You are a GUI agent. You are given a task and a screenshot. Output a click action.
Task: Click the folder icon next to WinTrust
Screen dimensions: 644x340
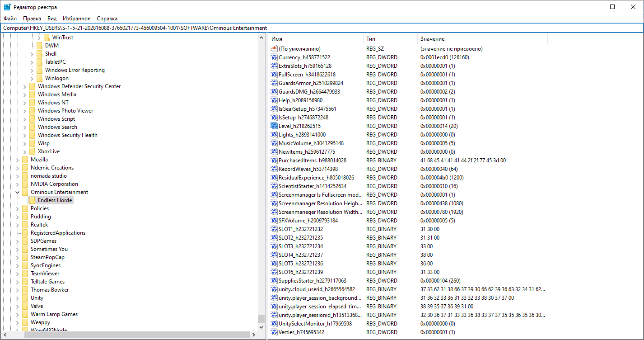point(47,38)
